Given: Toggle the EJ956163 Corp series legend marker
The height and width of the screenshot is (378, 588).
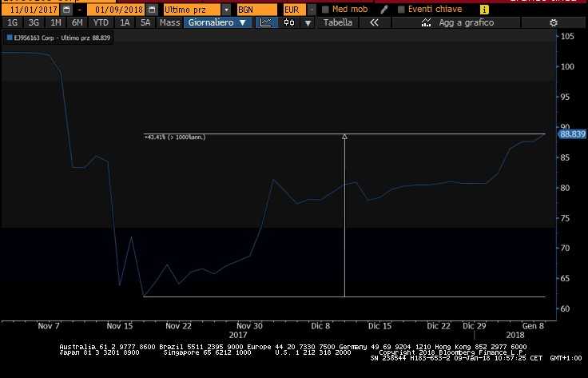Looking at the screenshot, I should pos(10,38).
